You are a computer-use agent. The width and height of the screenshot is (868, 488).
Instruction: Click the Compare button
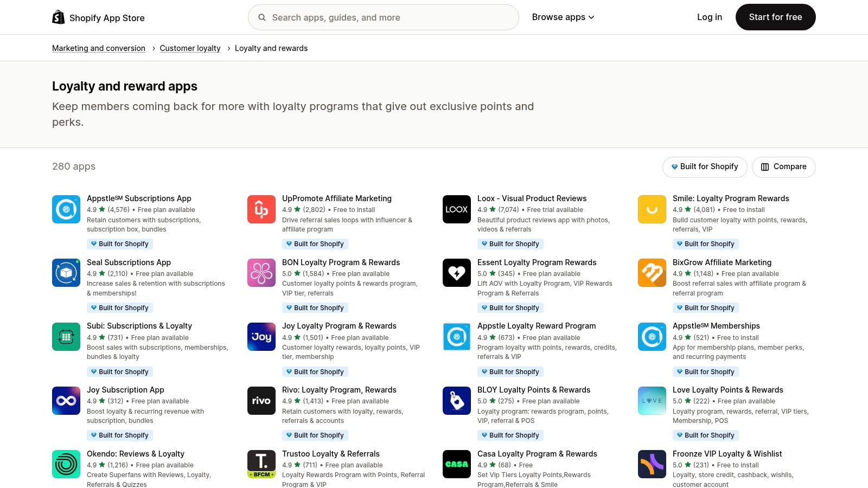coord(784,167)
